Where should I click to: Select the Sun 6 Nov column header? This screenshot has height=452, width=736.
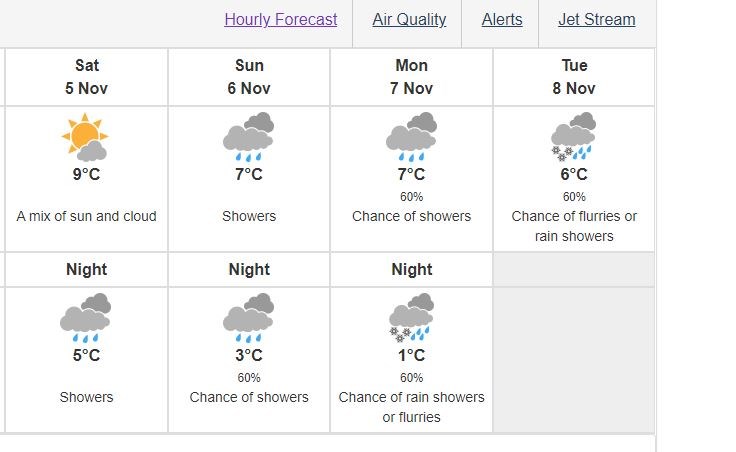tap(249, 77)
